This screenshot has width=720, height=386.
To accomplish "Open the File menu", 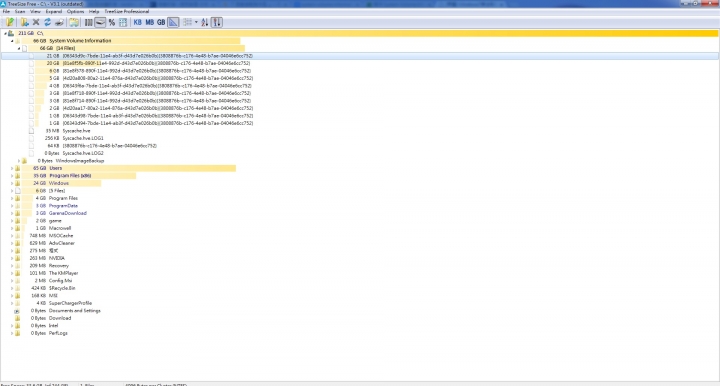I will (6, 11).
